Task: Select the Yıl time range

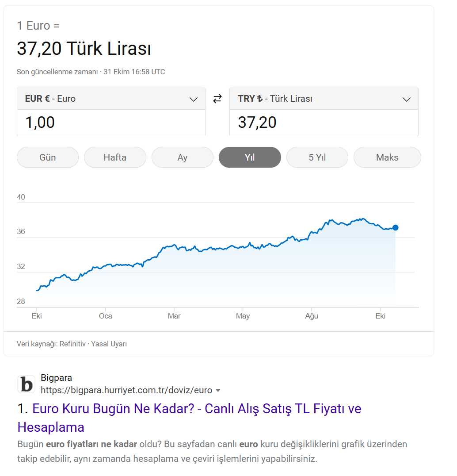Action: (x=250, y=157)
